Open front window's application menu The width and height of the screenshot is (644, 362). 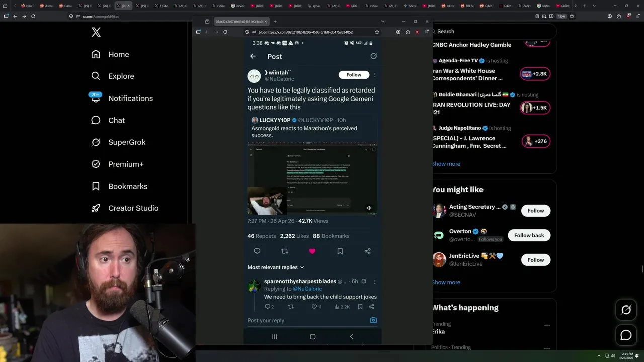(427, 32)
